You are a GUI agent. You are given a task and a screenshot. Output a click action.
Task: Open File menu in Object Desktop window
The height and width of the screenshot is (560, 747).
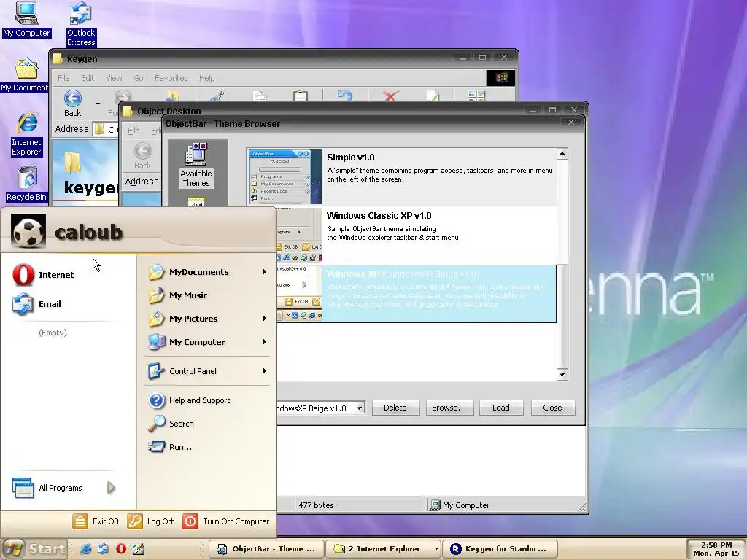(x=134, y=131)
